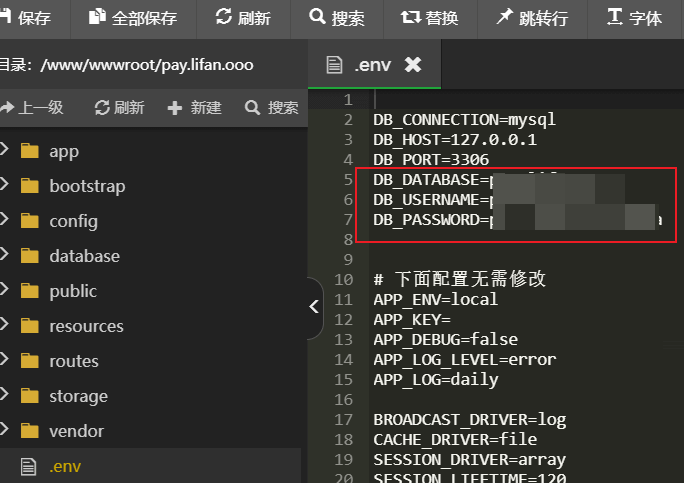Click the SESSION_DRIVER=array line
Screen dimensions: 684x483
[x=469, y=459]
